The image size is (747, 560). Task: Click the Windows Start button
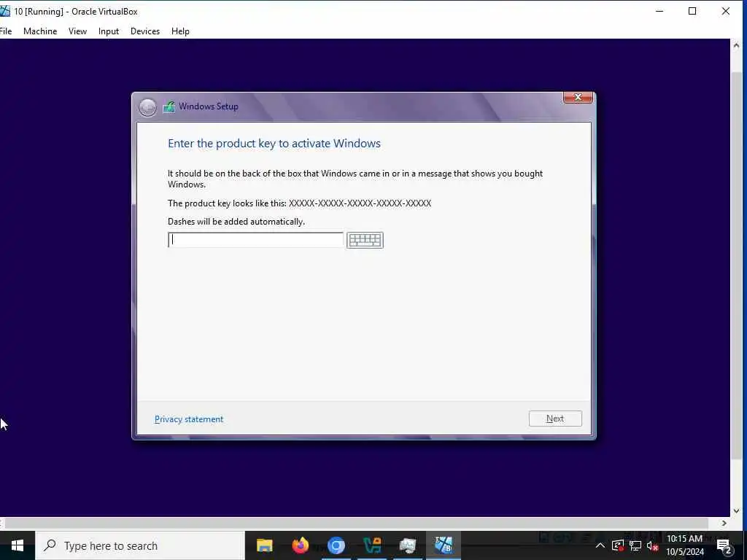(18, 545)
